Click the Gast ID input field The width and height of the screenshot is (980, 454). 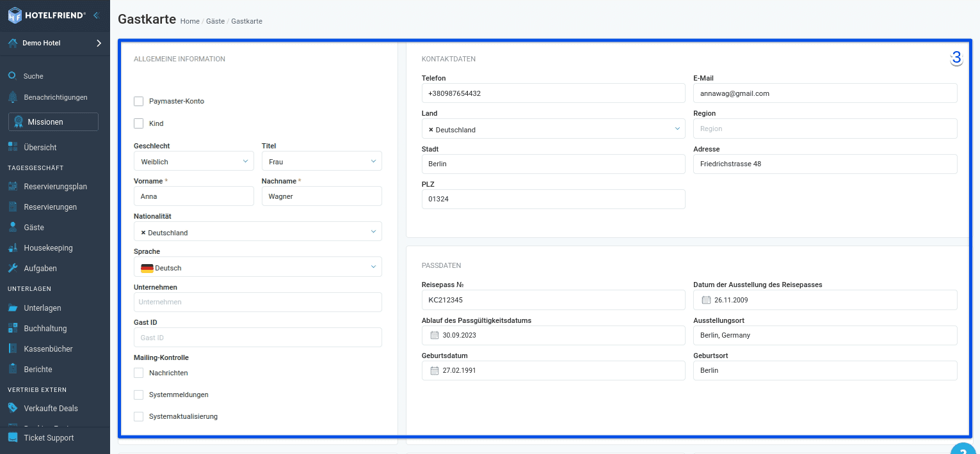click(258, 337)
